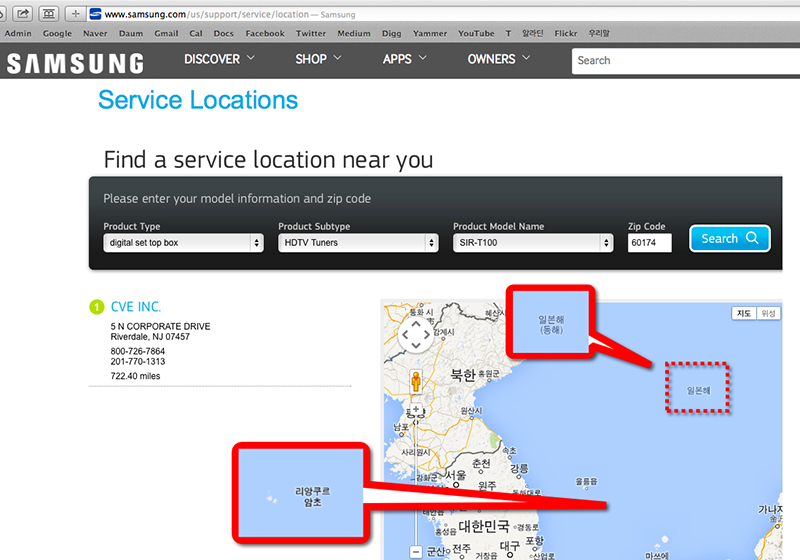The height and width of the screenshot is (560, 800).
Task: Click the map pan control arrows
Action: pos(417,337)
